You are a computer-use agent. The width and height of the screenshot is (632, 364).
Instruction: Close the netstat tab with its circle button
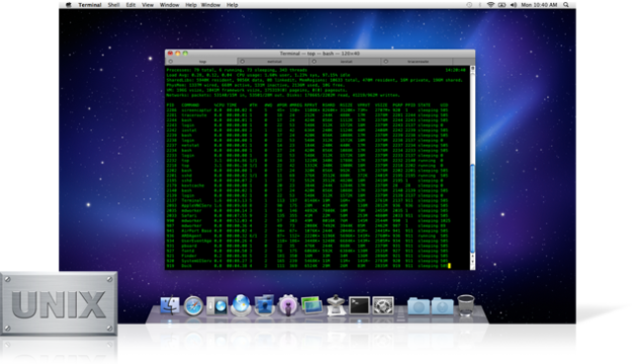[242, 61]
